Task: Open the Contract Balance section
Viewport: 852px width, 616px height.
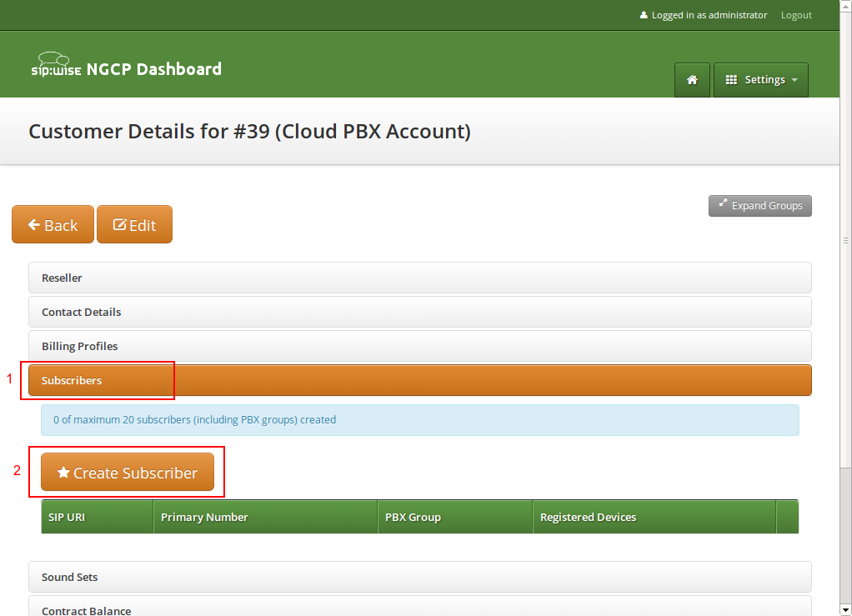Action: [419, 608]
